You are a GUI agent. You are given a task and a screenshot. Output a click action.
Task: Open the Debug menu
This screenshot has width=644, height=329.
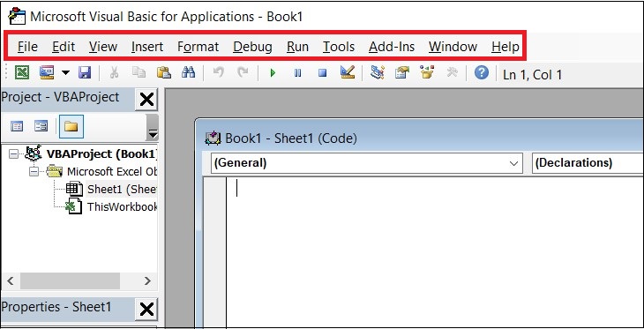tap(252, 47)
